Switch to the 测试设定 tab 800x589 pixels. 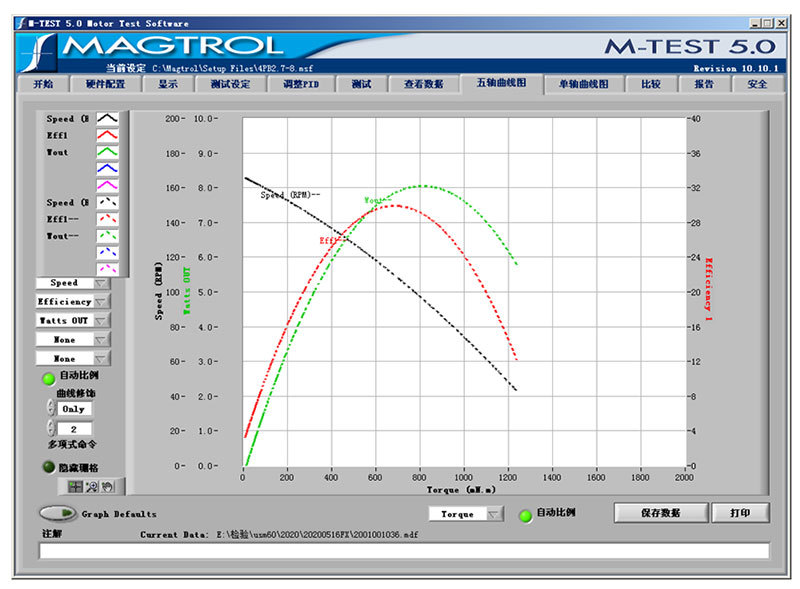click(x=231, y=84)
